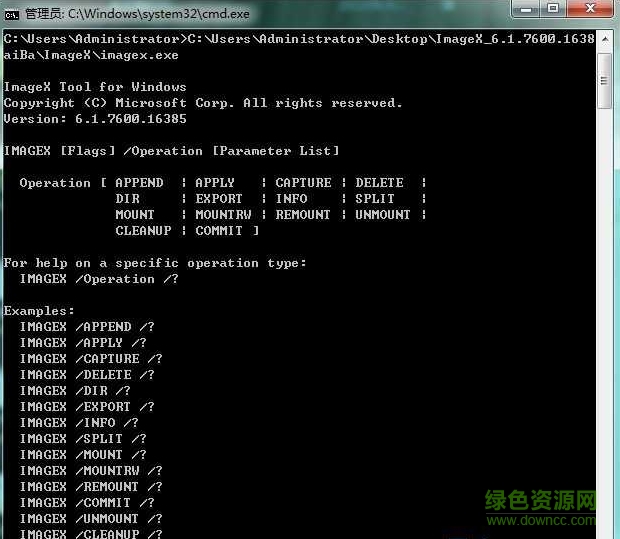Click the Microsoft Corp. copyright line

[203, 103]
